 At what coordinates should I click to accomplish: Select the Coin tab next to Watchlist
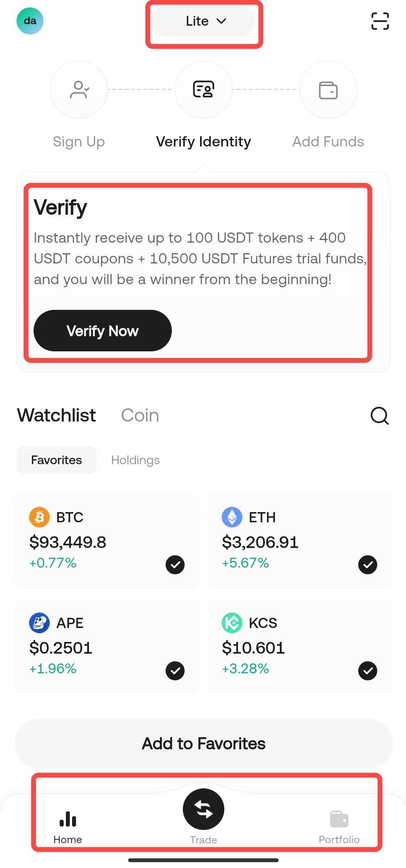coord(139,415)
